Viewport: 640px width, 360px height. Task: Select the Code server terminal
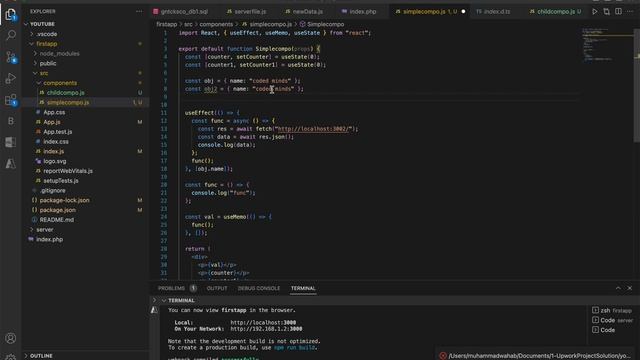point(612,320)
